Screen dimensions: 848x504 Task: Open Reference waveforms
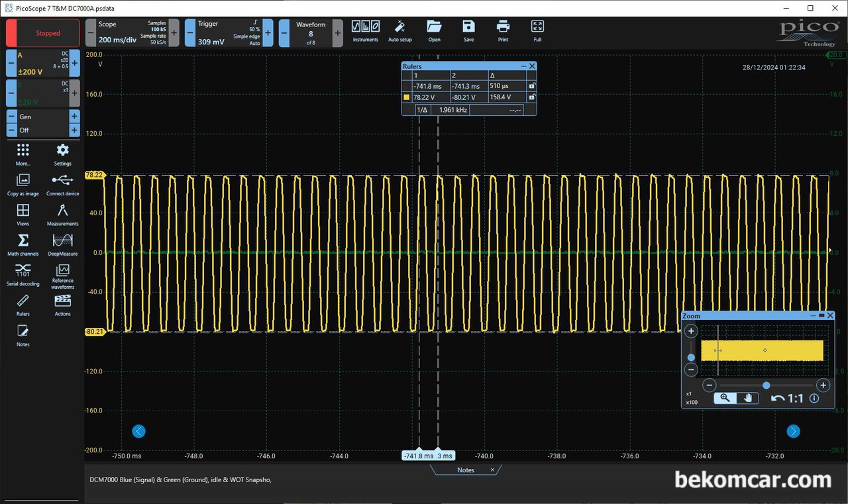62,274
